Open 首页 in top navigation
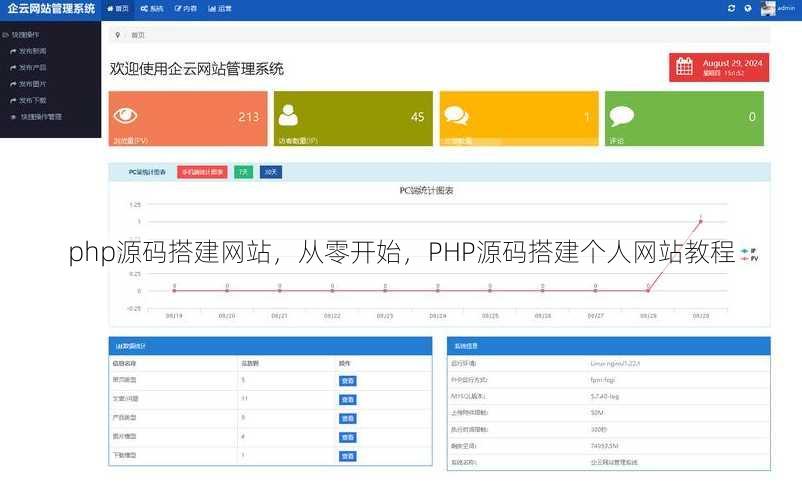Viewport: 802px width, 490px height. 118,9
